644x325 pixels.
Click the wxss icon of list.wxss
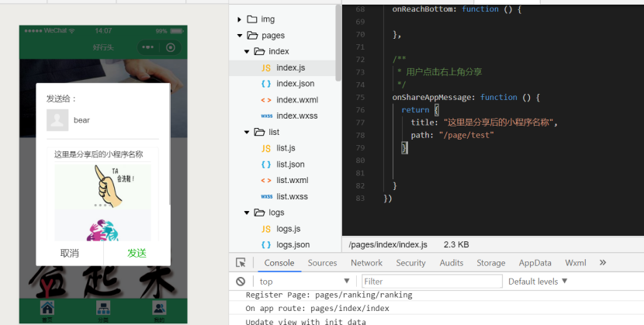[x=267, y=196]
